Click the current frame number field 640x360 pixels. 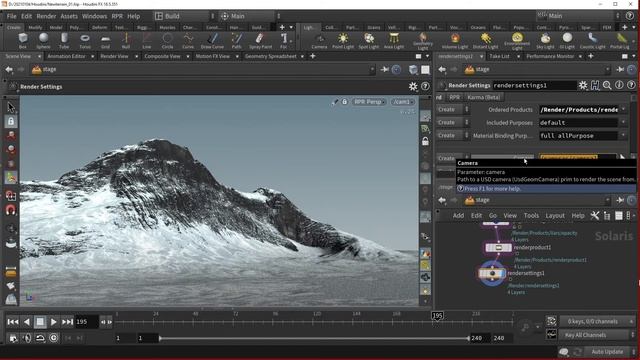pyautogui.click(x=86, y=322)
